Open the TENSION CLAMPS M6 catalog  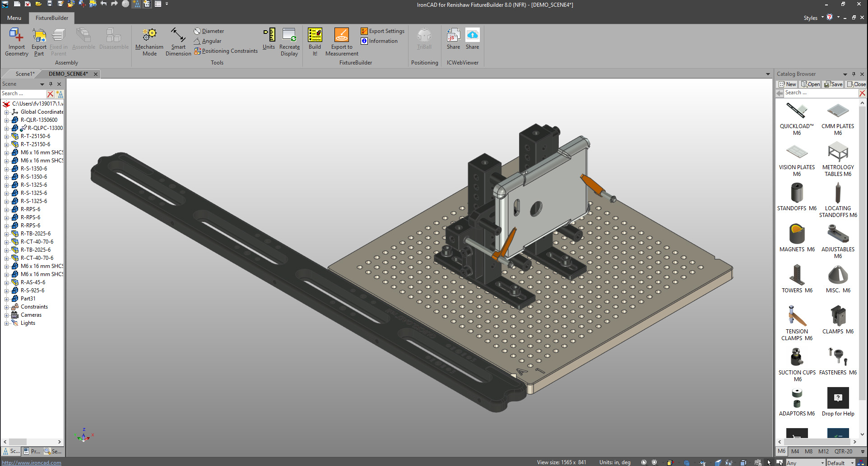point(797,316)
